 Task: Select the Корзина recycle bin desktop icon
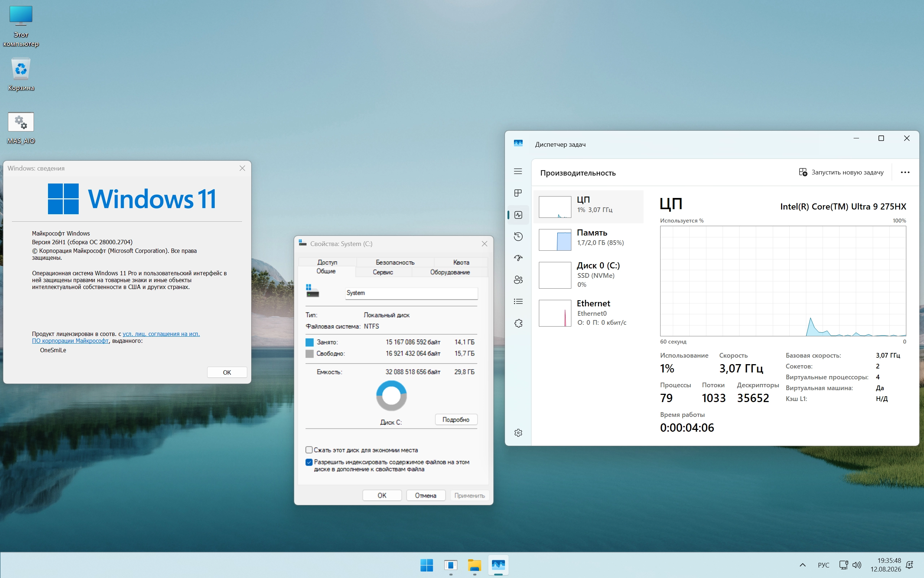21,74
